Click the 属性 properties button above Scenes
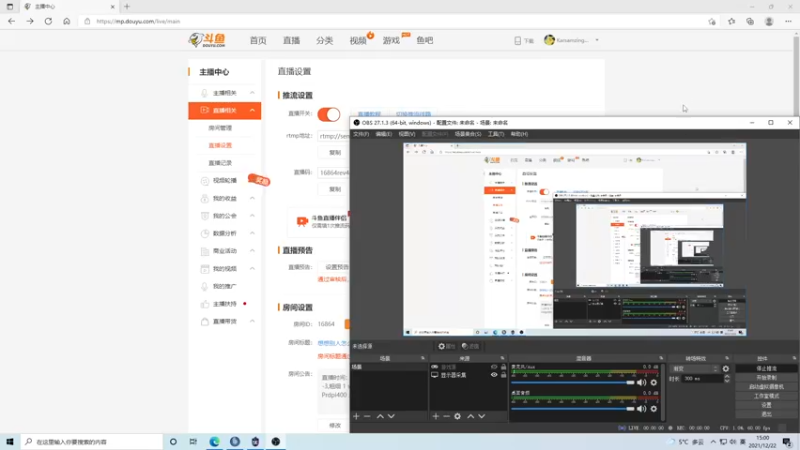The width and height of the screenshot is (800, 450). tap(446, 346)
